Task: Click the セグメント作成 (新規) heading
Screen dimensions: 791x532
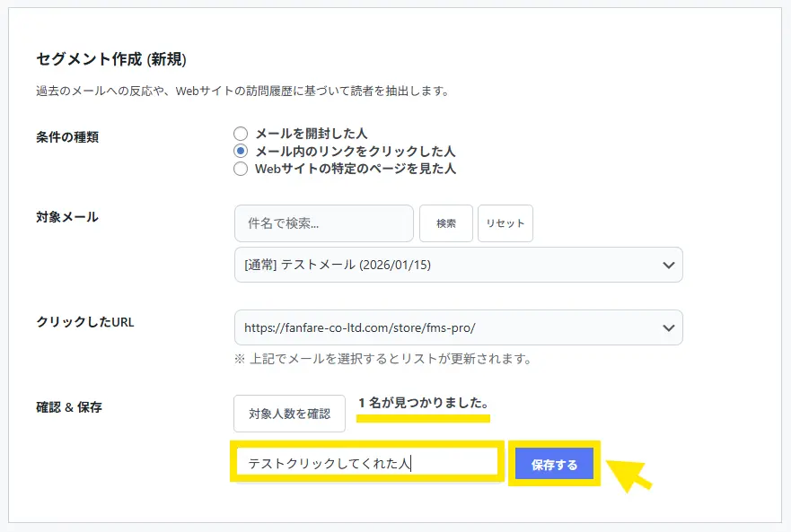Action: pos(111,59)
